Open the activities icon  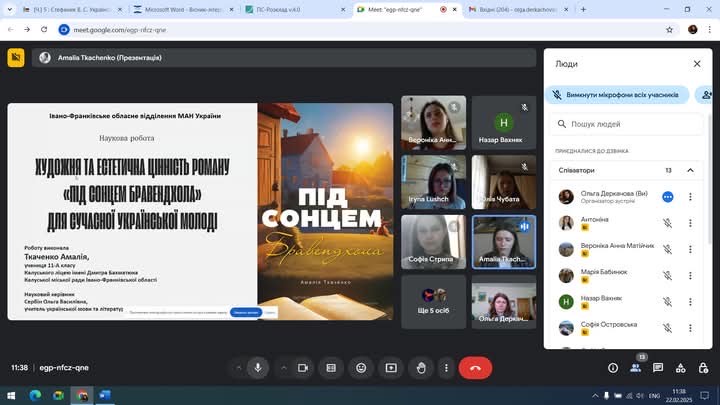(680, 367)
